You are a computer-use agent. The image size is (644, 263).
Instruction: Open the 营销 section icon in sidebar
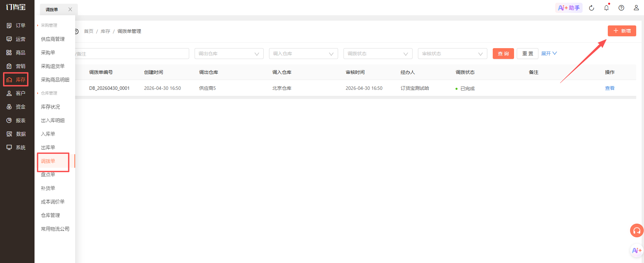9,66
